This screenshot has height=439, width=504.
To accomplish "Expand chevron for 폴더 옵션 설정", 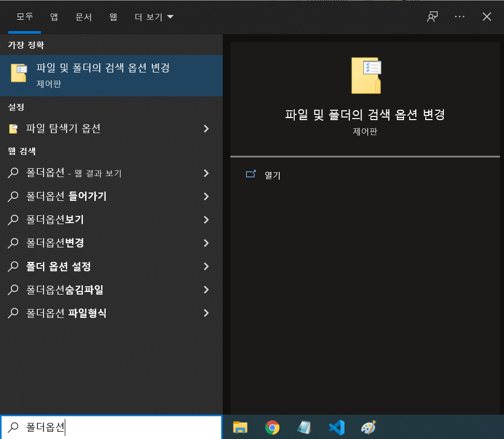I will click(x=206, y=267).
